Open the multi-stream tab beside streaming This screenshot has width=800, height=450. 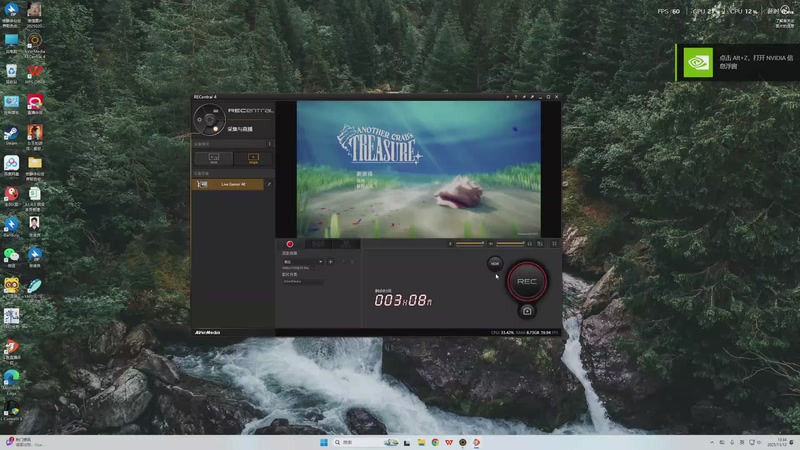tap(346, 244)
